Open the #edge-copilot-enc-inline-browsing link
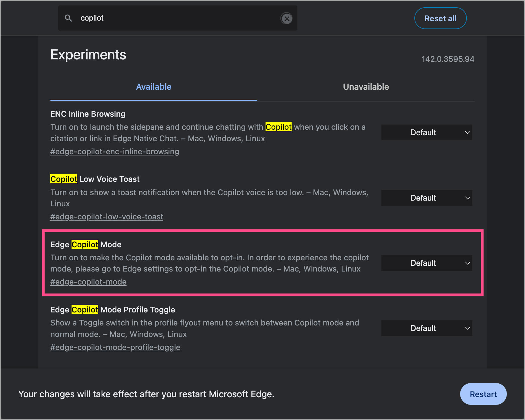525x420 pixels. [115, 152]
